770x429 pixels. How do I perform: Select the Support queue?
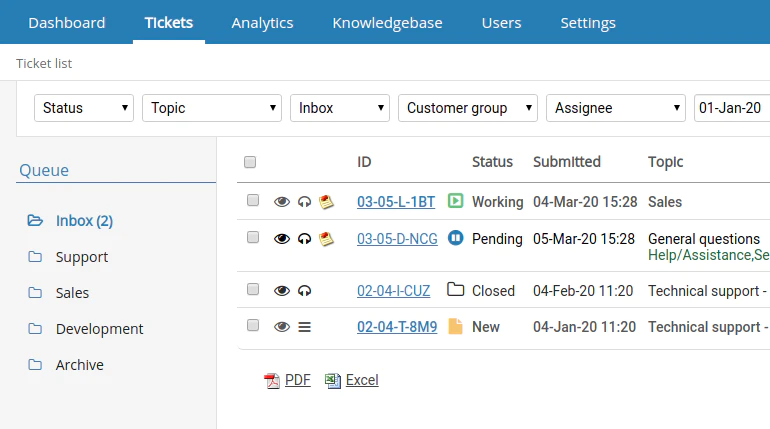(x=82, y=257)
